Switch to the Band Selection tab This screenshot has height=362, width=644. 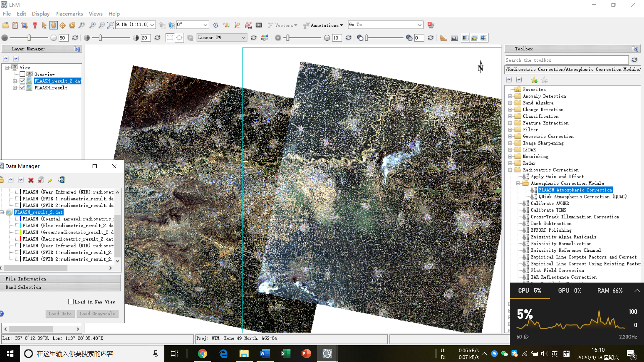[23, 287]
